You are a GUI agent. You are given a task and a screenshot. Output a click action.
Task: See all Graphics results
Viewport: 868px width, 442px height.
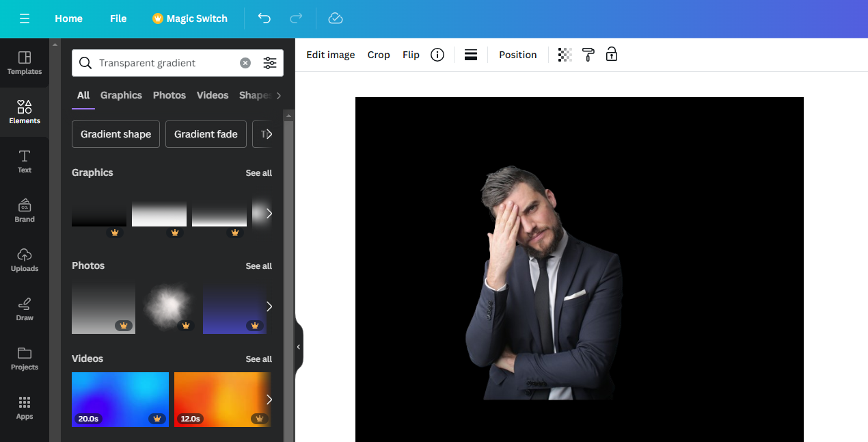(259, 173)
